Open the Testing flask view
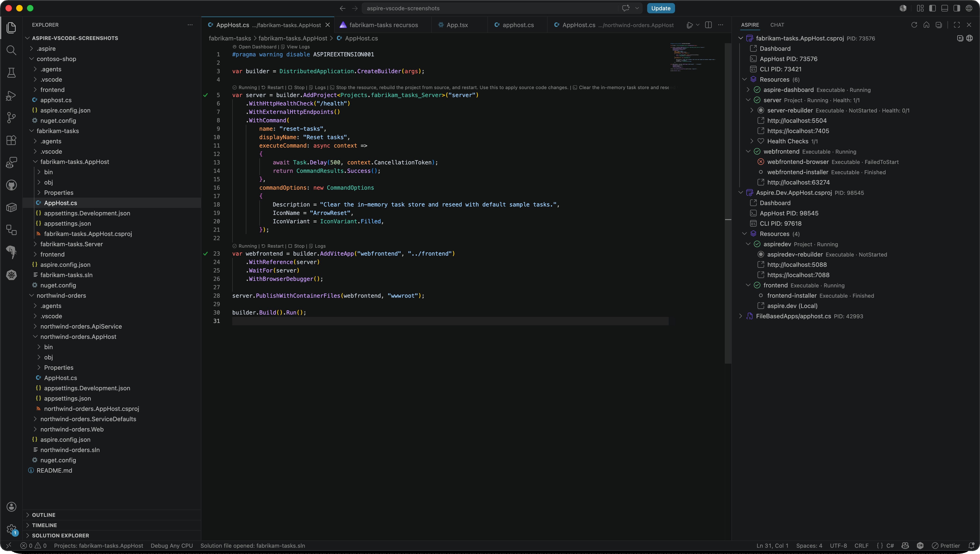The image size is (980, 554). [x=11, y=73]
